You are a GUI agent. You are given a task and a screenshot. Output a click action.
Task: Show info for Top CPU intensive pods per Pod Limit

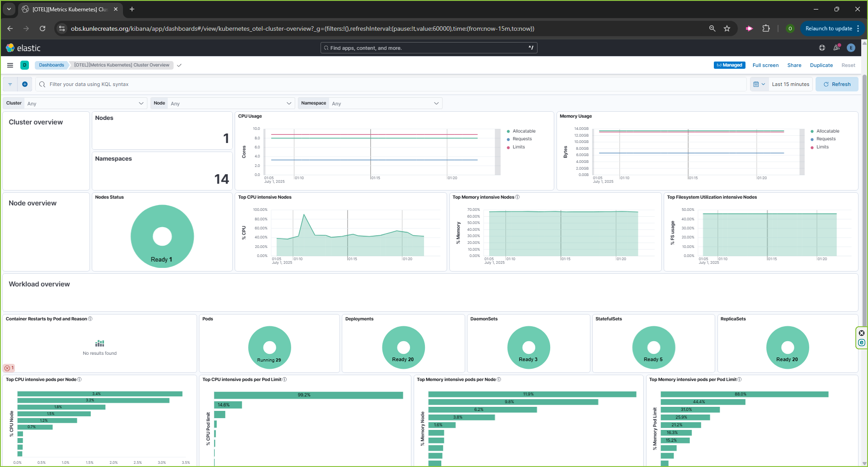(x=285, y=380)
